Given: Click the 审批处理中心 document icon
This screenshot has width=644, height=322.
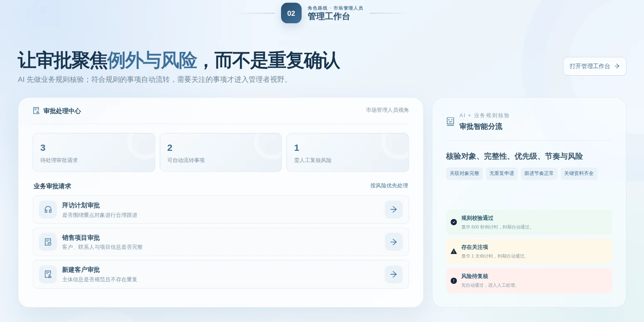Looking at the screenshot, I should point(36,111).
